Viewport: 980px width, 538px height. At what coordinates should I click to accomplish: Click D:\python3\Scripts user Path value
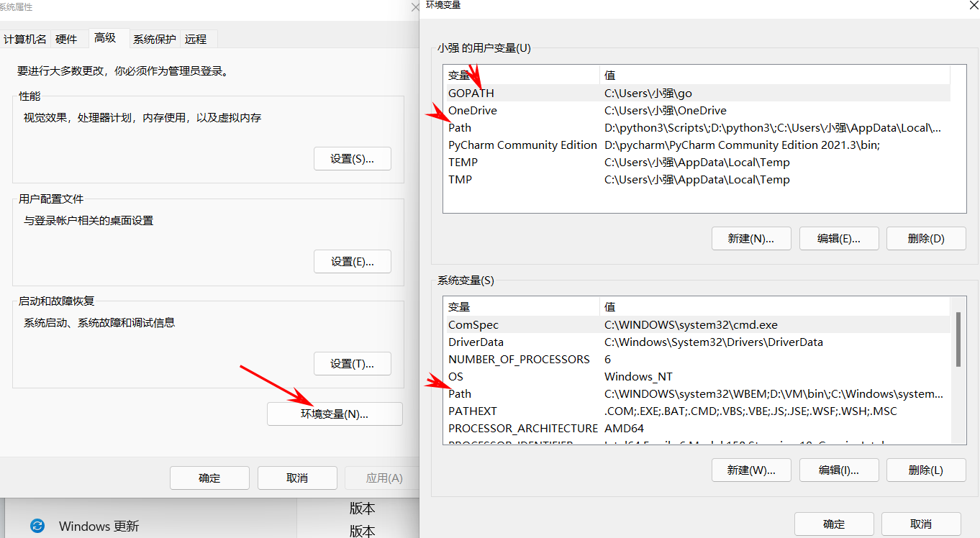(x=773, y=127)
